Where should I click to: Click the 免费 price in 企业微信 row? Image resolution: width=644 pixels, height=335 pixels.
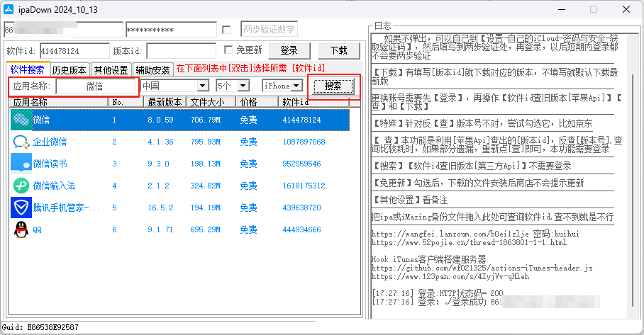(x=248, y=142)
